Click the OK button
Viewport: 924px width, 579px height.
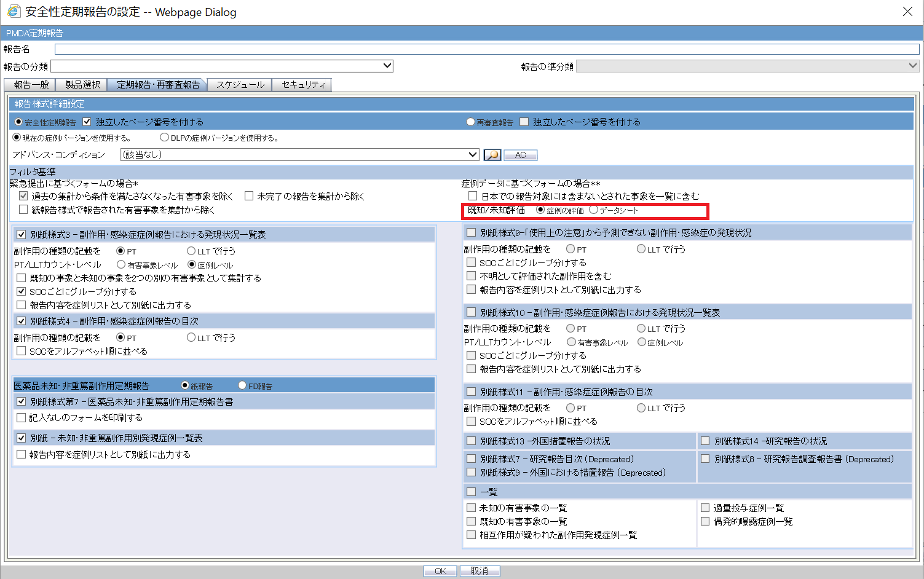440,571
